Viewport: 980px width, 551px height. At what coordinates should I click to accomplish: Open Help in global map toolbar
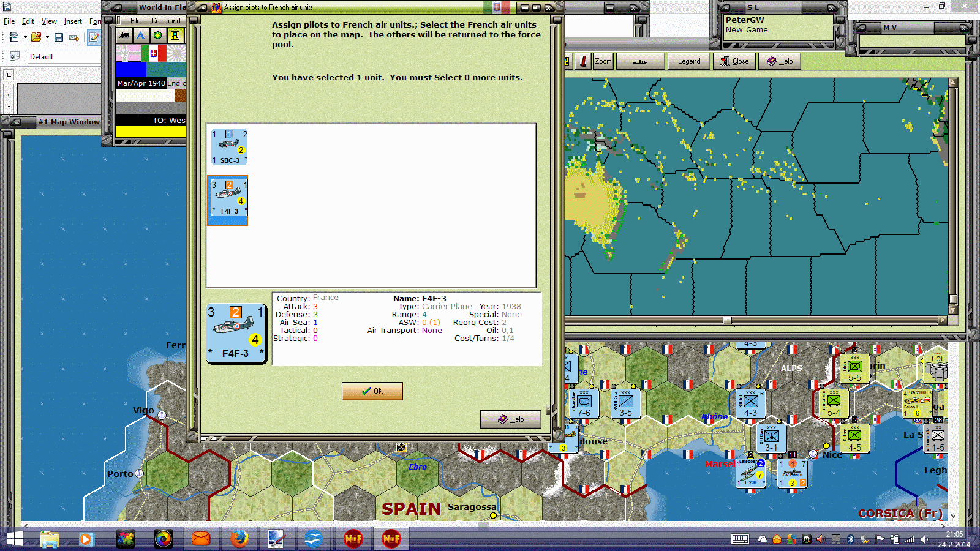(x=780, y=61)
